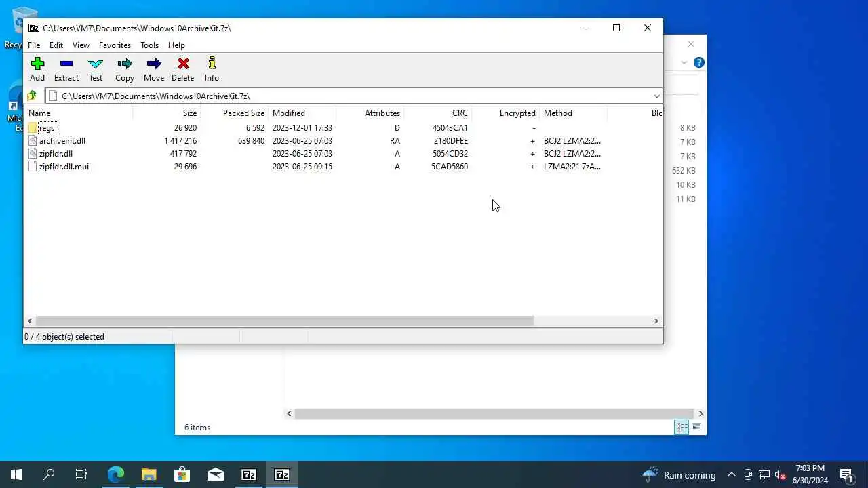Sort by Name column header
The width and height of the screenshot is (868, 488).
pyautogui.click(x=78, y=113)
